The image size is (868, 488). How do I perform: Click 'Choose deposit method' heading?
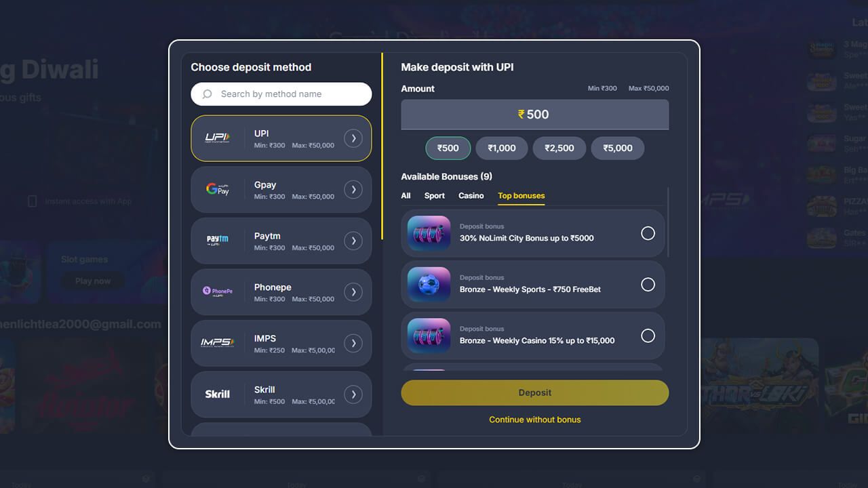251,67
